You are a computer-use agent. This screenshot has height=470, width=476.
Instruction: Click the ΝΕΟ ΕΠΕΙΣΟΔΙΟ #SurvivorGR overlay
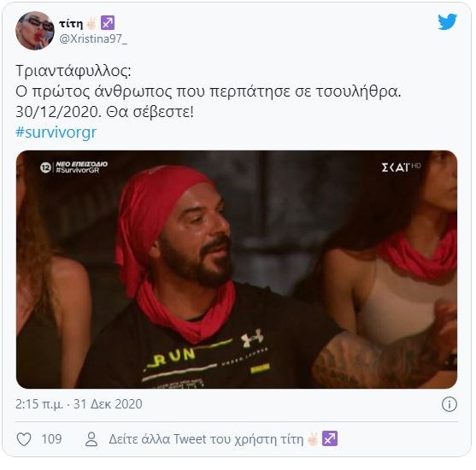[82, 167]
